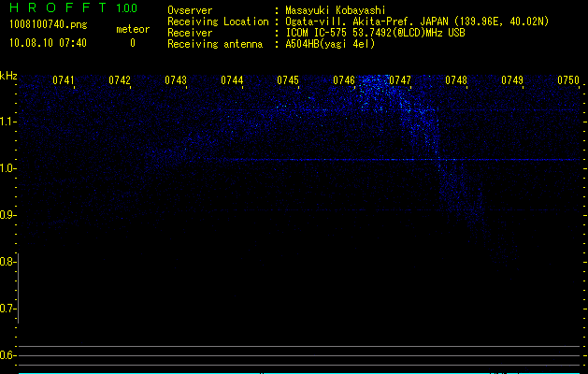Click the 0.6 frequency axis label

(x=7, y=355)
